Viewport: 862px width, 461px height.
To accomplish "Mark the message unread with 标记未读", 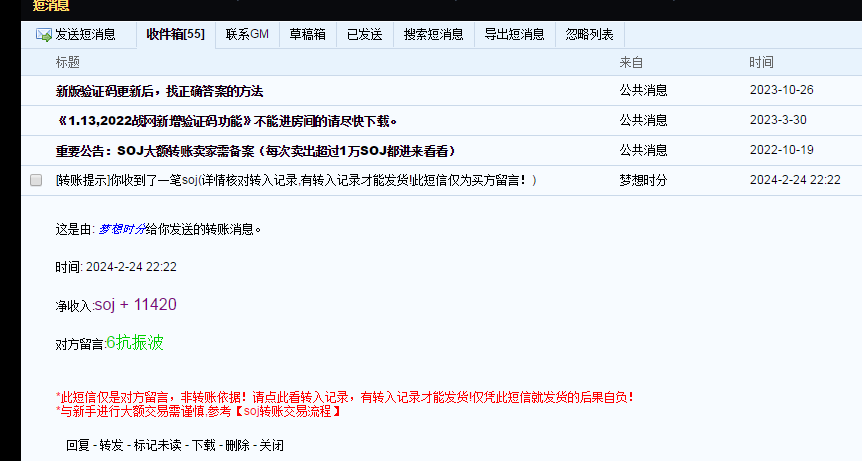I will (x=157, y=445).
